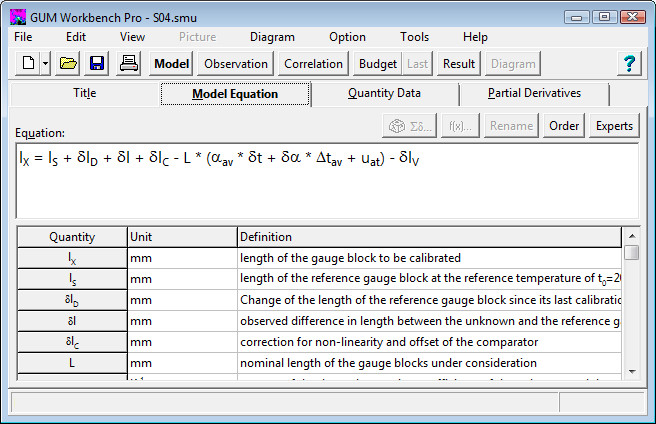Open the Correlation view
This screenshot has height=424, width=656.
313,64
